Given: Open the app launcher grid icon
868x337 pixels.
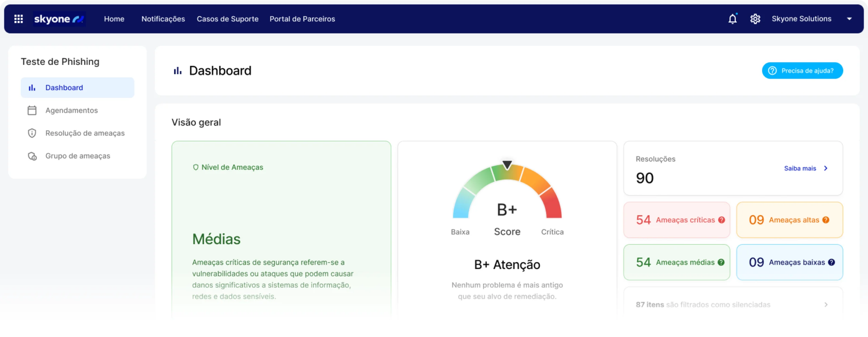Looking at the screenshot, I should tap(19, 19).
